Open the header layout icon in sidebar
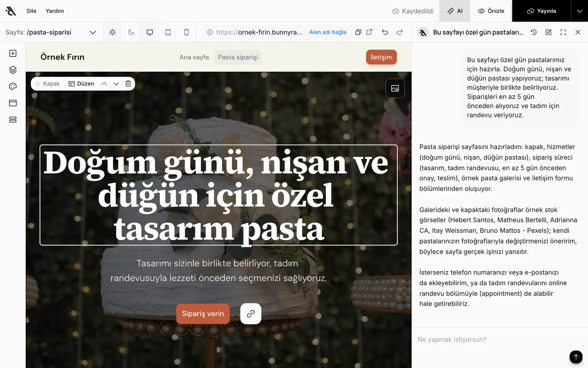 click(x=13, y=103)
